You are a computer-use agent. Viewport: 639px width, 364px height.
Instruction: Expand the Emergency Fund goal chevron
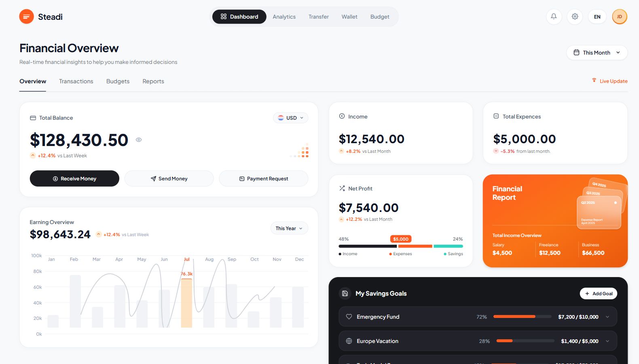tap(607, 317)
